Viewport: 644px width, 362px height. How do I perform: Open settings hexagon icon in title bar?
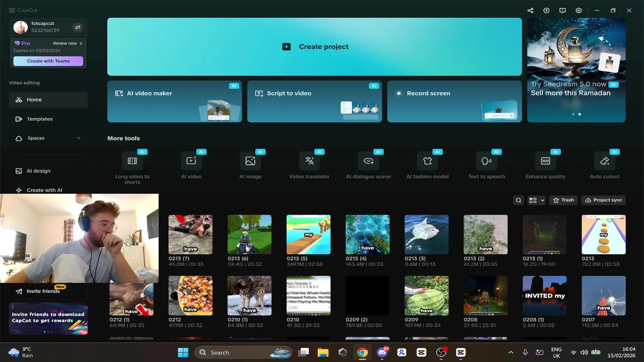click(579, 11)
